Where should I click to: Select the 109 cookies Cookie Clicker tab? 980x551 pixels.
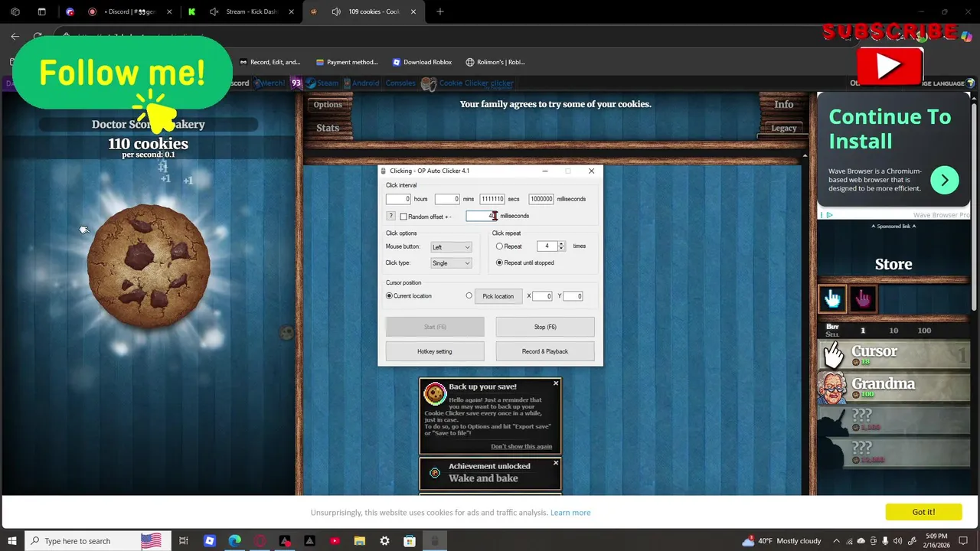click(x=365, y=11)
